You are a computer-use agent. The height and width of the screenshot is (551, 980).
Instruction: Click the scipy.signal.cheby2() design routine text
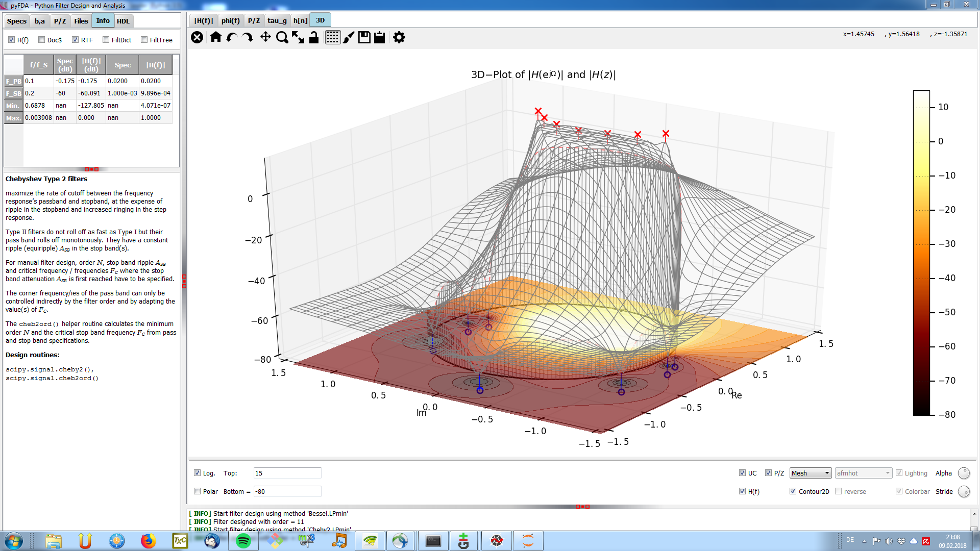pyautogui.click(x=49, y=369)
